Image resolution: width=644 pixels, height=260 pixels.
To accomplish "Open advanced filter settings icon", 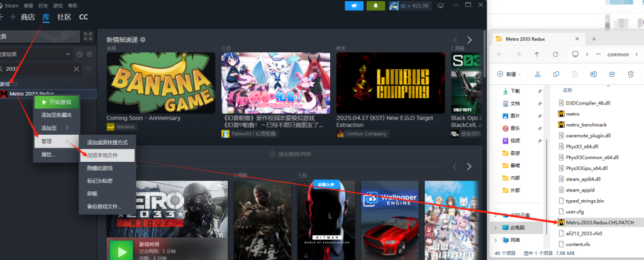I will point(88,69).
